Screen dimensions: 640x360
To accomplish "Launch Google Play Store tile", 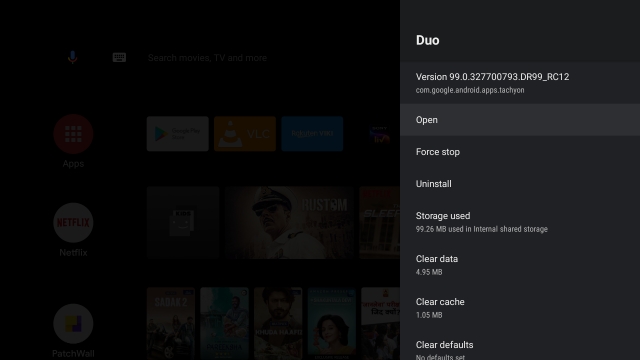I will (x=178, y=134).
